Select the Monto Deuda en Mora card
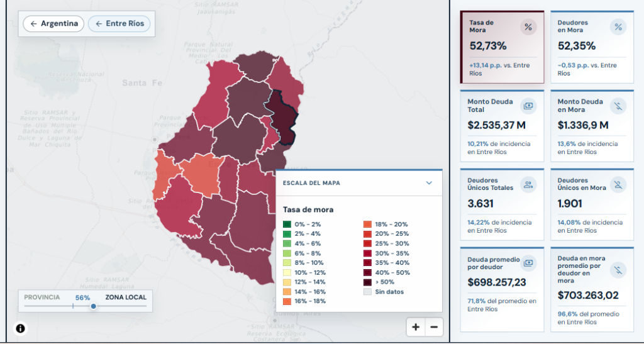The height and width of the screenshot is (344, 644). pos(592,126)
